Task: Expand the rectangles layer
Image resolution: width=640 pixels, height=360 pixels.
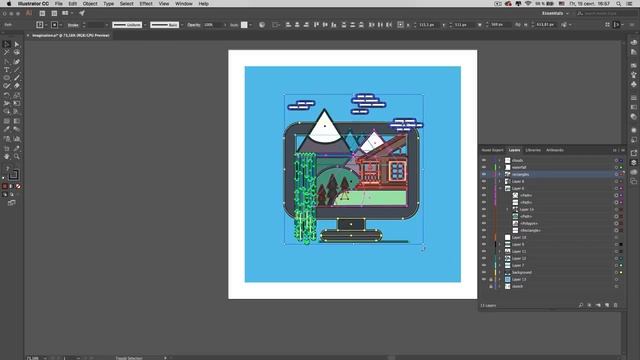Action: 500,174
